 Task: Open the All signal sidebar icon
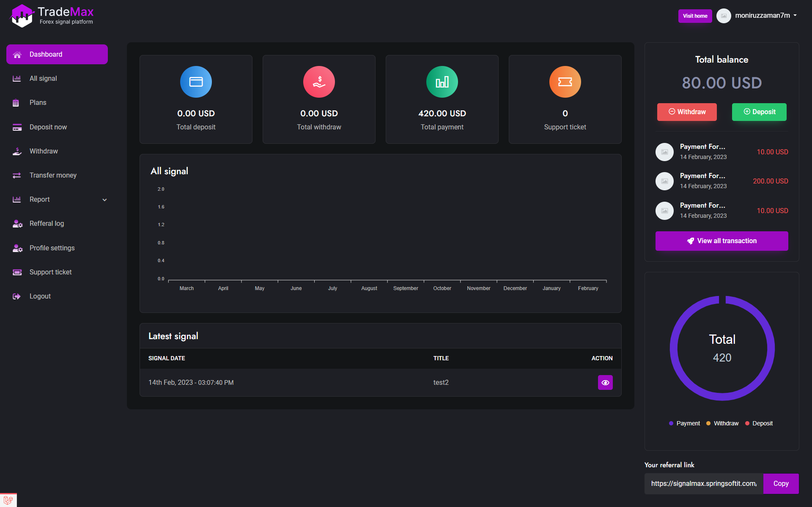(x=17, y=78)
